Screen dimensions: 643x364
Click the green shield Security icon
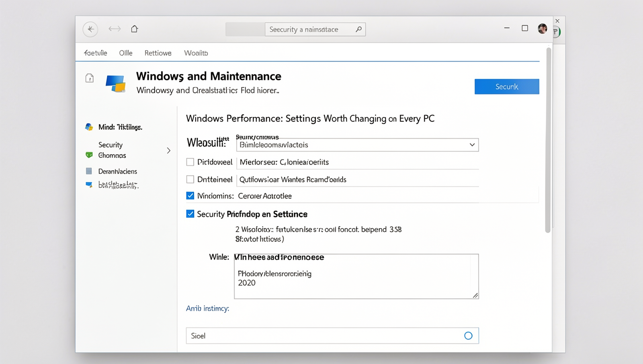click(x=89, y=155)
